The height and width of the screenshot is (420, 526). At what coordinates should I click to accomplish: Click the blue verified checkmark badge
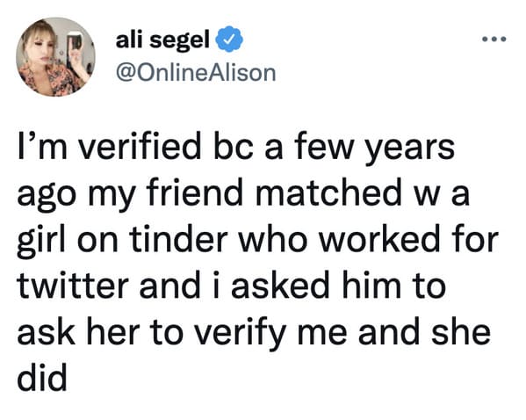click(x=229, y=39)
